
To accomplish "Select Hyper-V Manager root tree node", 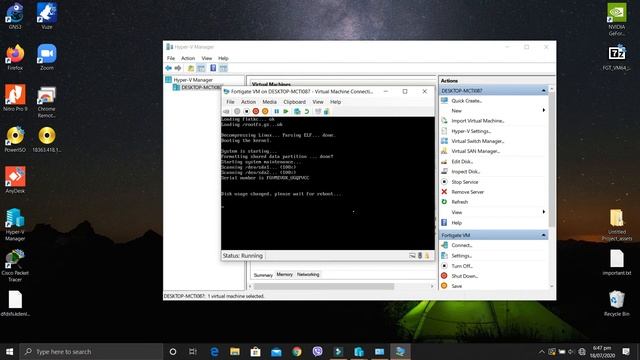I will pyautogui.click(x=193, y=80).
